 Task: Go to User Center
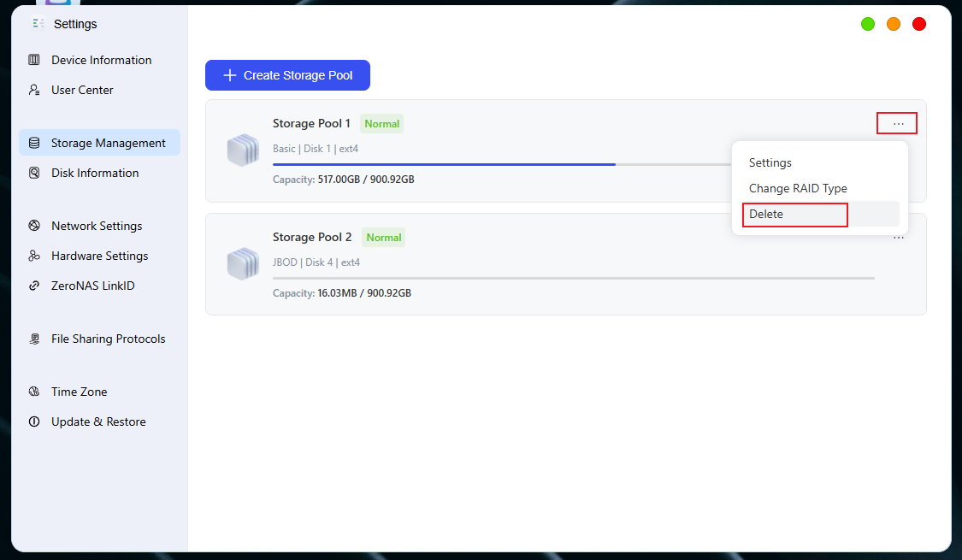[99, 90]
